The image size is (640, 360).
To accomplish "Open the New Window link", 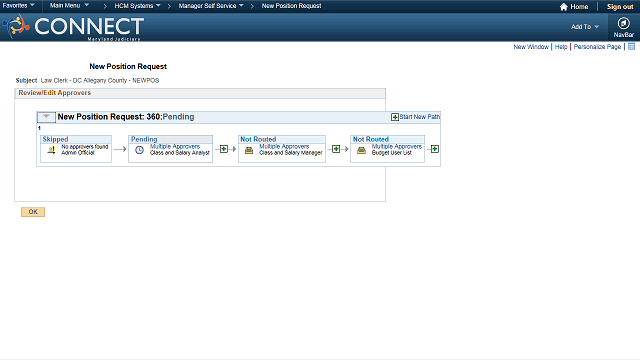I will point(531,47).
